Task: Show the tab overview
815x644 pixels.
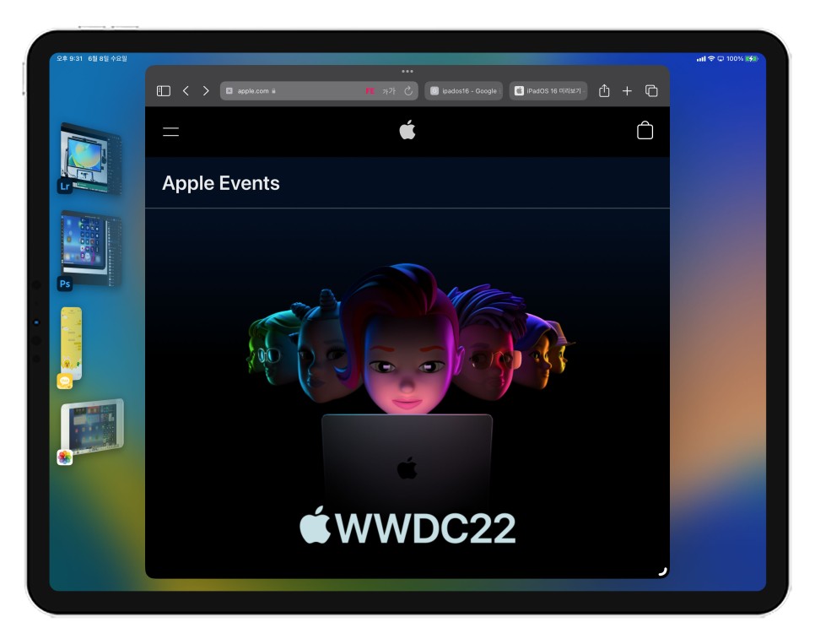Action: tap(651, 91)
